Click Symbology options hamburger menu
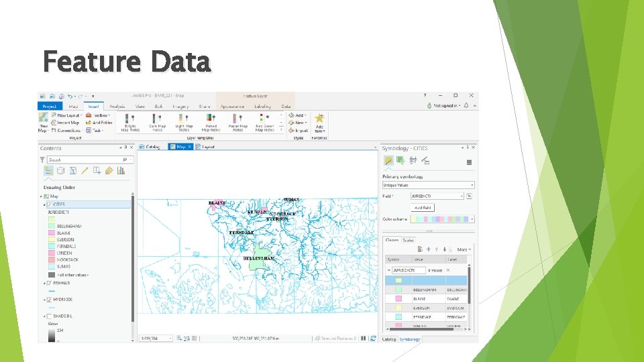This screenshot has width=644, height=362. (x=469, y=162)
